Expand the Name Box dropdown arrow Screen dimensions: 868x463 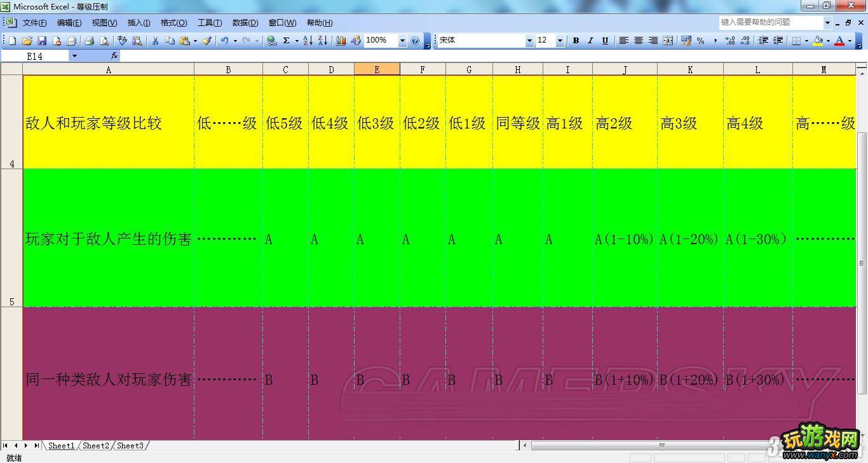point(74,56)
